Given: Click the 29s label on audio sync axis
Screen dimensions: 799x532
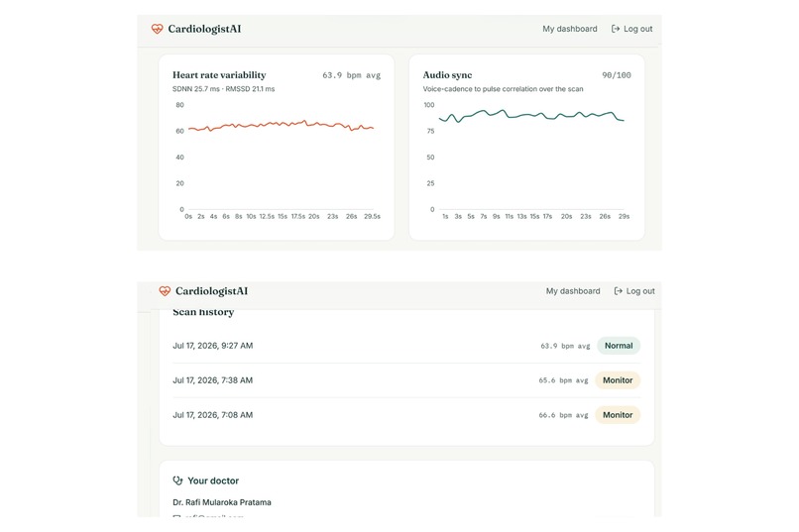Looking at the screenshot, I should [x=624, y=216].
